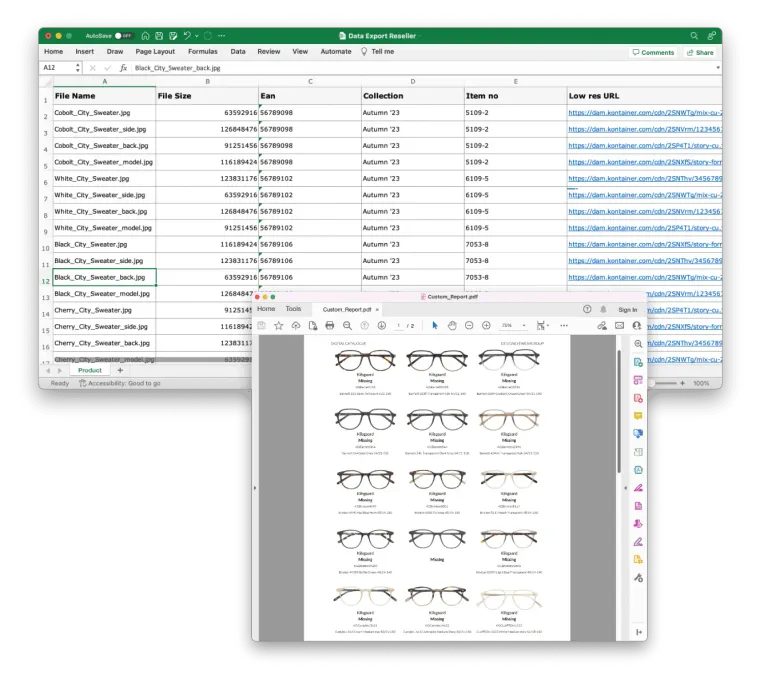Switch to the Formulas tab
This screenshot has height=686, width=768.
point(202,51)
